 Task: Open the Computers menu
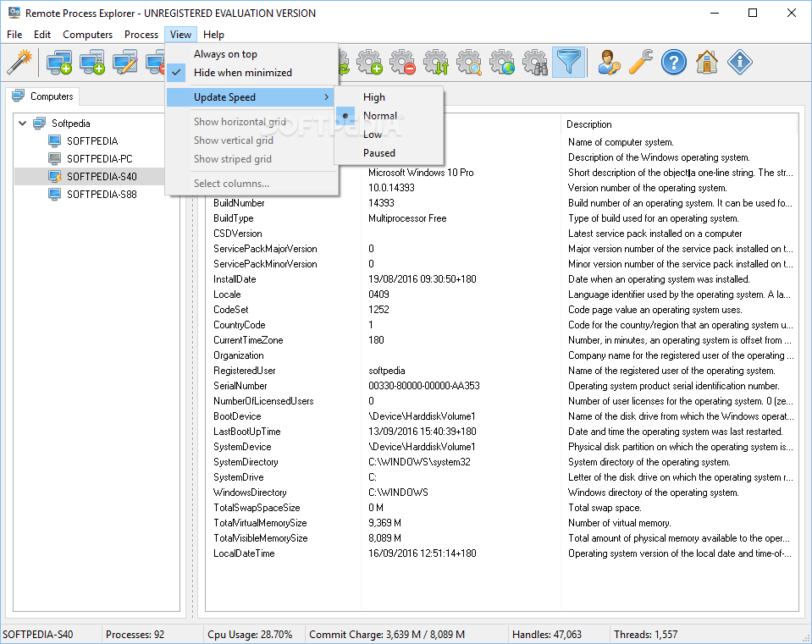(x=87, y=35)
